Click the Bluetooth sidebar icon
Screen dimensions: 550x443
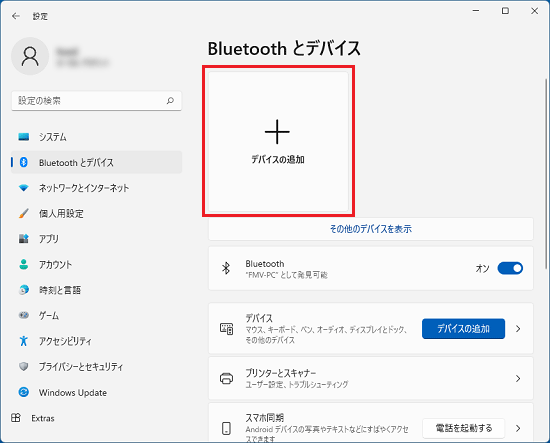coord(24,162)
